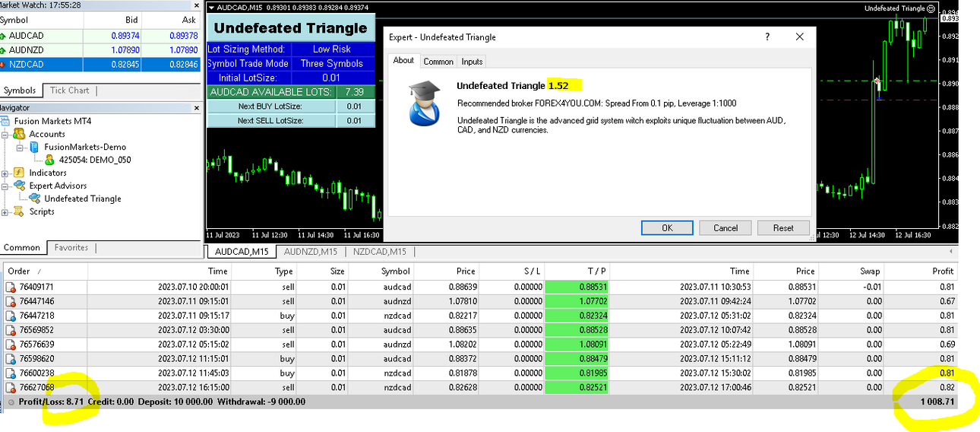Click the Low Risk lot sizing value
Viewport: 980px width, 432px height.
(331, 49)
